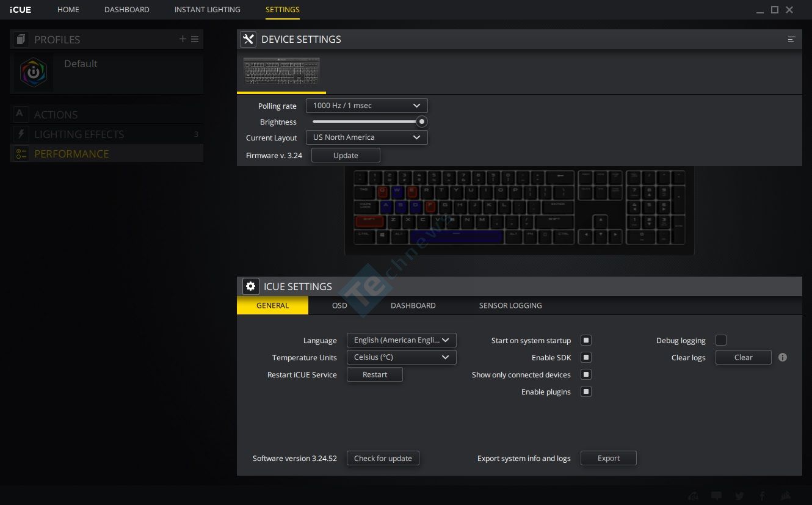This screenshot has width=812, height=505.
Task: Click the Device Settings wrench icon
Action: tap(248, 39)
